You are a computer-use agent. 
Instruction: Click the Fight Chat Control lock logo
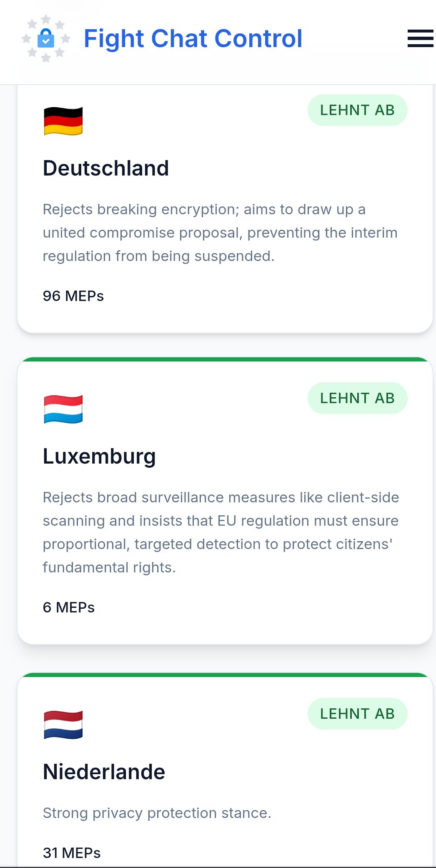(46, 39)
